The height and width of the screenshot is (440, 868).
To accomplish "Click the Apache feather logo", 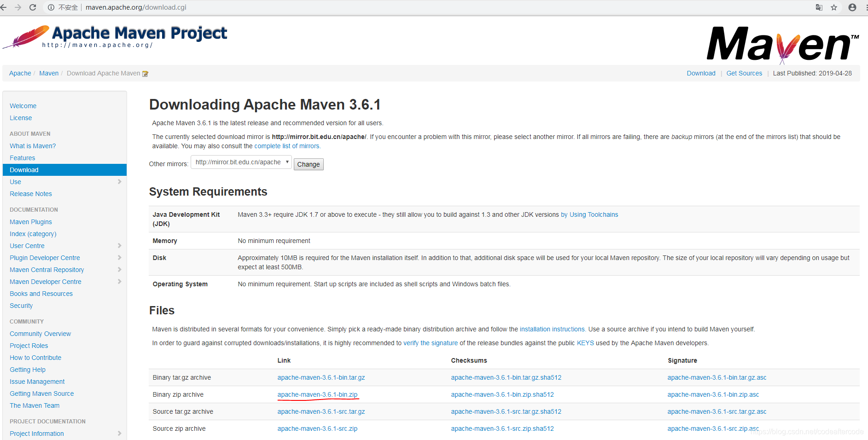I will [26, 37].
